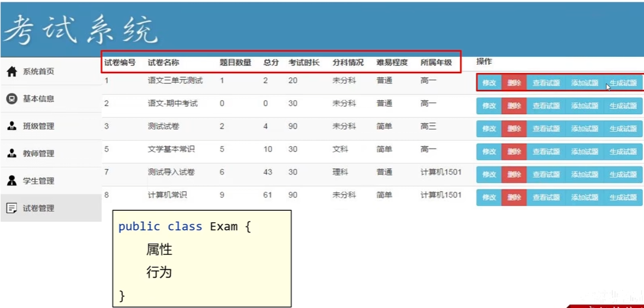This screenshot has height=308, width=644.
Task: Click 查看试题 for 计算机常识
Action: 546,198
